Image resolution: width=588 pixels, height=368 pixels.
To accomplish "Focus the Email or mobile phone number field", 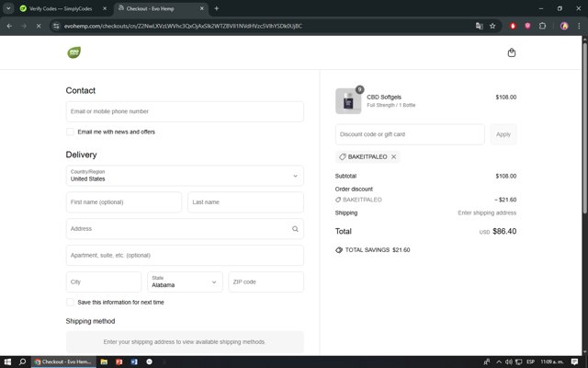I will click(x=185, y=111).
